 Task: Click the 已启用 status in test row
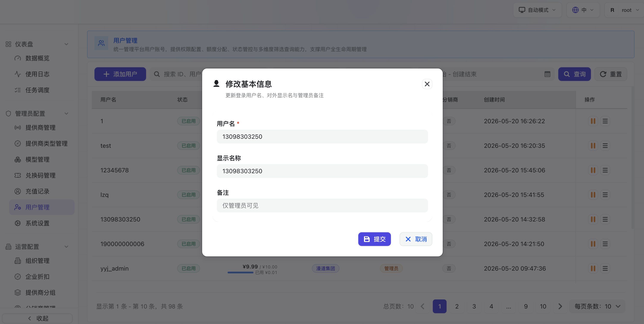(x=189, y=146)
